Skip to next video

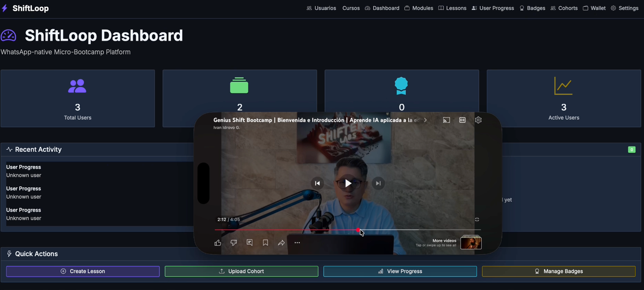click(378, 183)
